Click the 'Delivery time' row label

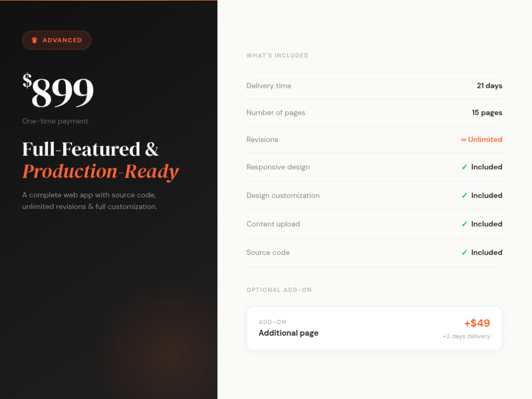(x=269, y=86)
